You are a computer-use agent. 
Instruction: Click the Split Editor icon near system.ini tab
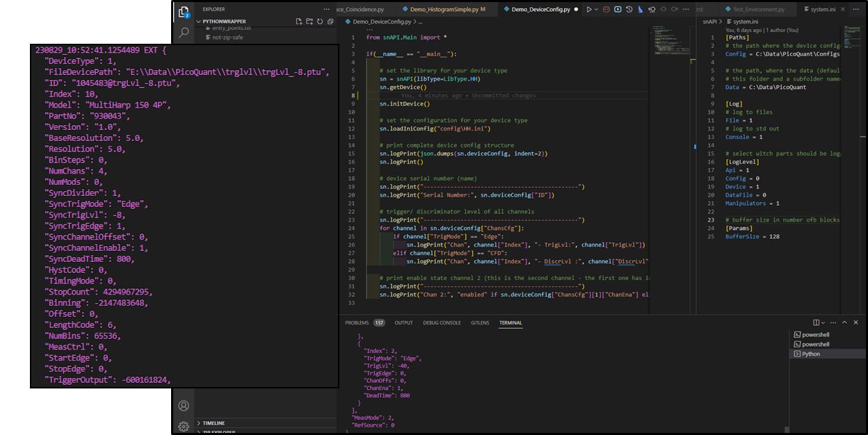[856, 9]
